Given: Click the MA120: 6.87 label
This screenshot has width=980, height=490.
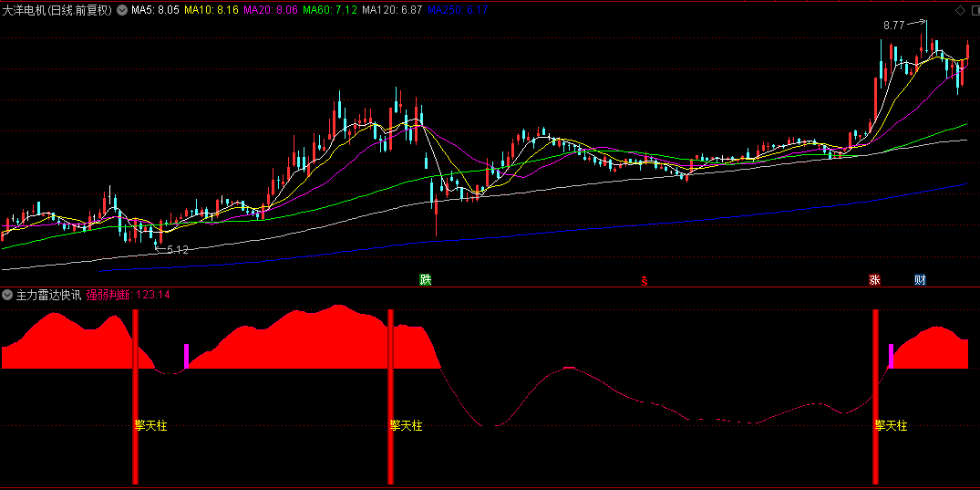Looking at the screenshot, I should click(393, 10).
